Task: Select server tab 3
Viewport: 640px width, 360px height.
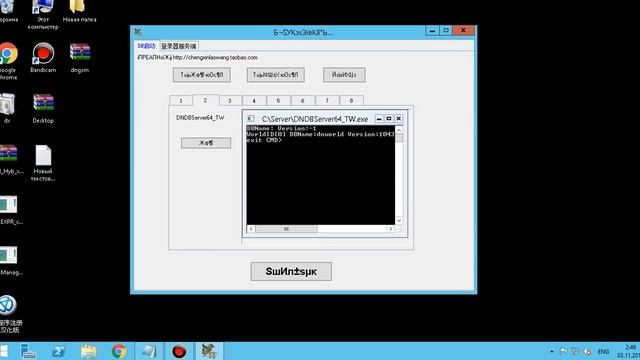Action: (229, 100)
